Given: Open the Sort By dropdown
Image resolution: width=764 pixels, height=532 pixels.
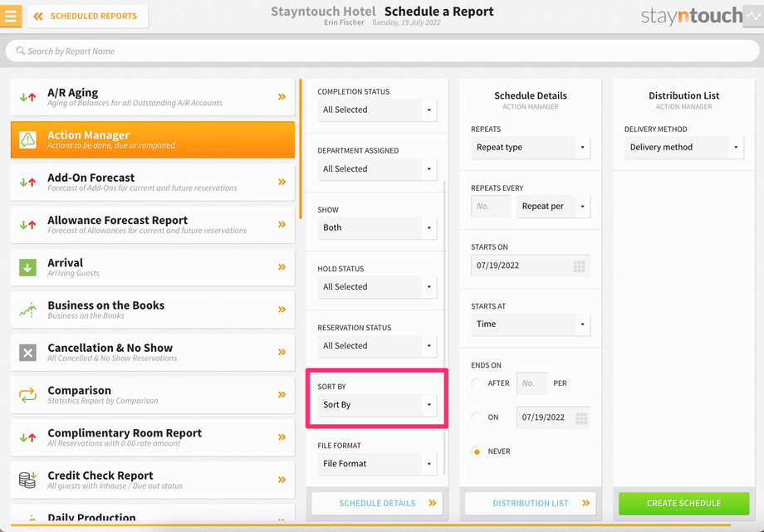Looking at the screenshot, I should pyautogui.click(x=377, y=405).
